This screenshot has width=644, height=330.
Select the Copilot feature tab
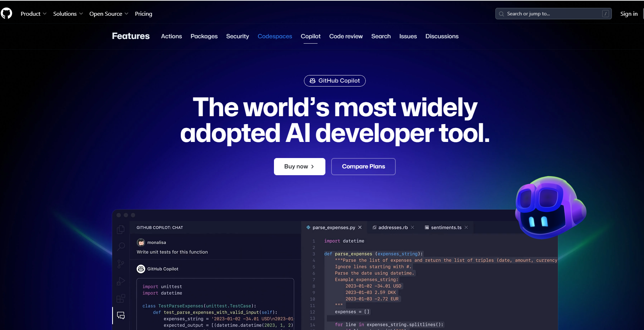[x=310, y=36]
